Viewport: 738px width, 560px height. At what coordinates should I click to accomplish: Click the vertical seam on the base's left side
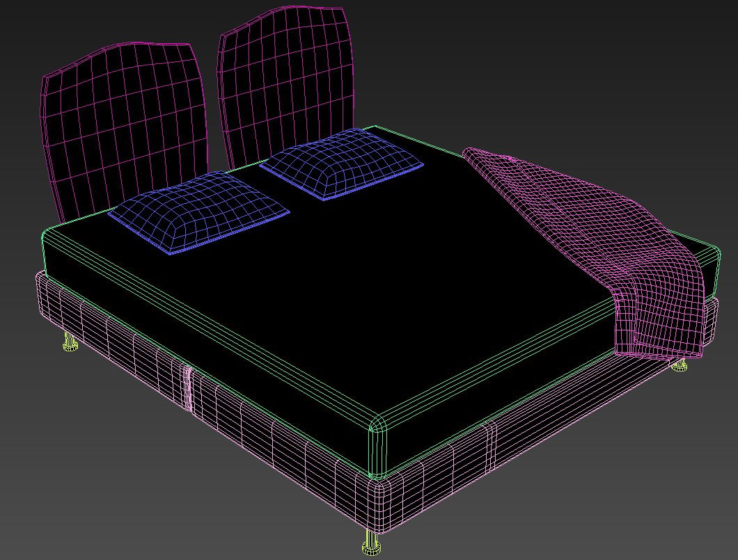click(188, 390)
